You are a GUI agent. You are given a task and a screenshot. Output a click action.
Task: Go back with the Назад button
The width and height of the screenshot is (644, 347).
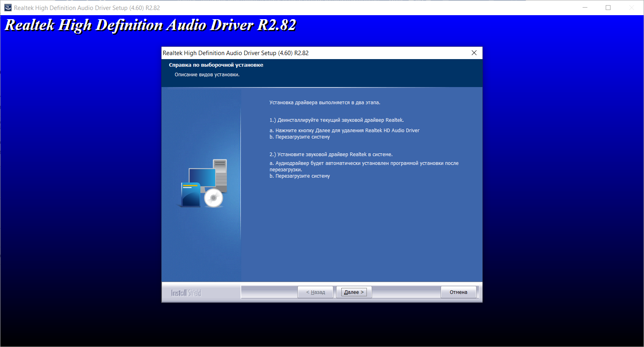tap(315, 292)
